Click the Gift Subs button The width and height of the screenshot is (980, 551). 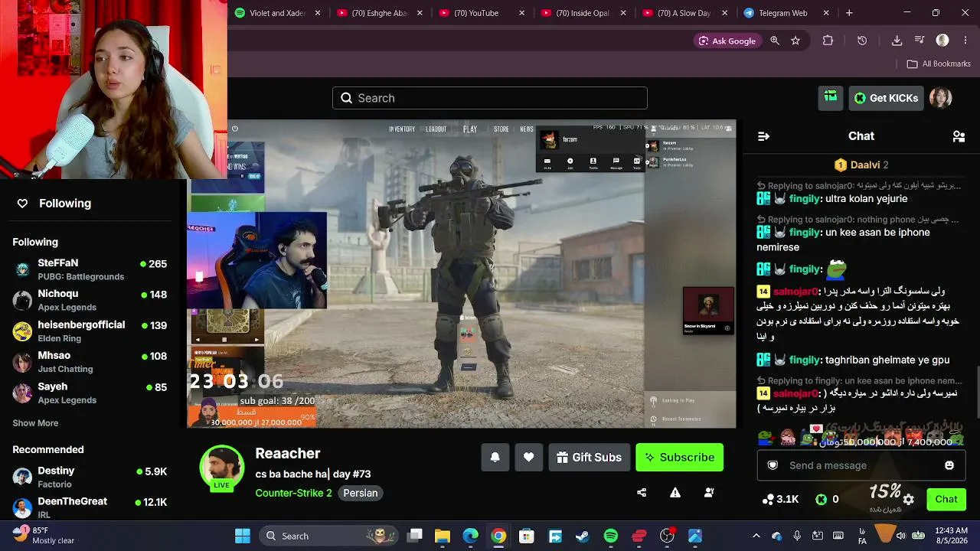pos(589,458)
